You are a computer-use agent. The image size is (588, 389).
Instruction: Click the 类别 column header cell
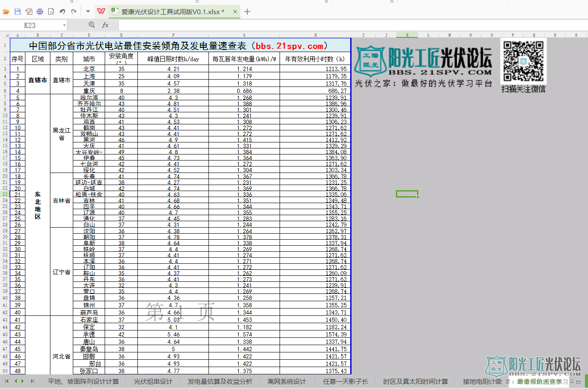(62, 59)
